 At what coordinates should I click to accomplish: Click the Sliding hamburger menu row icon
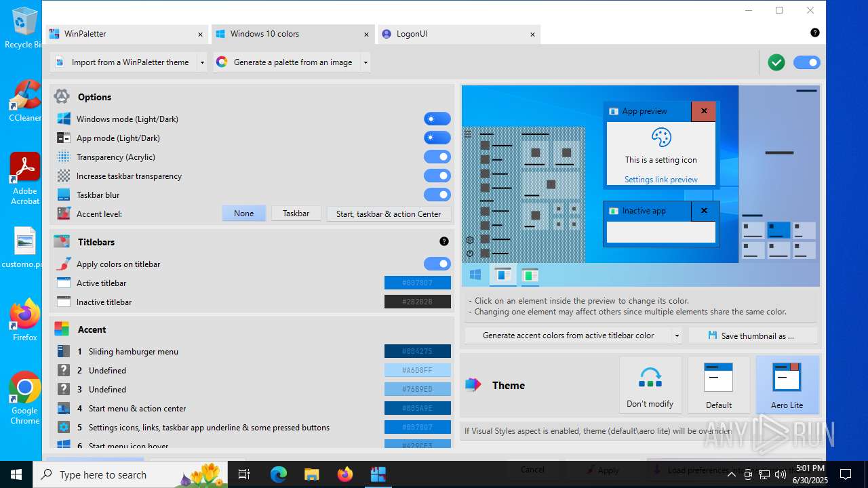(x=64, y=351)
